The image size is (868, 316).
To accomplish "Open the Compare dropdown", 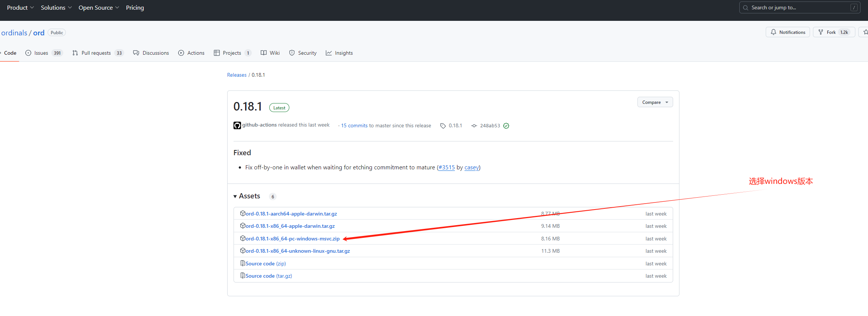I will click(x=655, y=102).
